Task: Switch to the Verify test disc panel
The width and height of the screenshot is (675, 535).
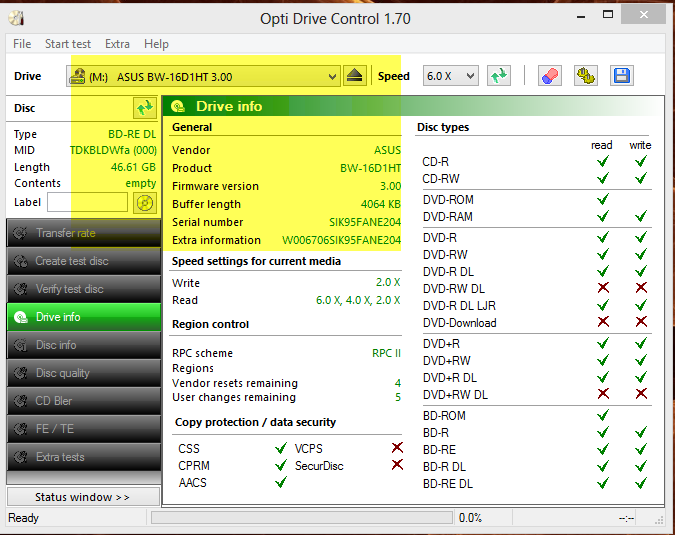Action: pyautogui.click(x=84, y=289)
